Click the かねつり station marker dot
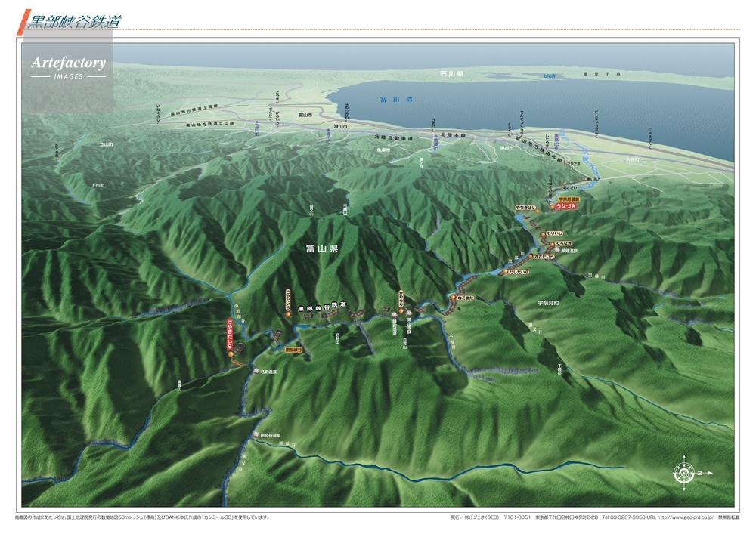The image size is (756, 534). [x=401, y=310]
